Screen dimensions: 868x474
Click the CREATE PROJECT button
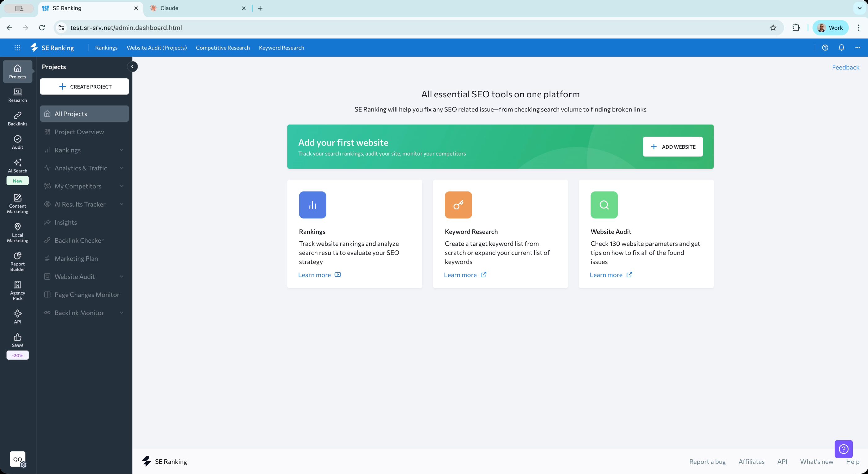[84, 86]
